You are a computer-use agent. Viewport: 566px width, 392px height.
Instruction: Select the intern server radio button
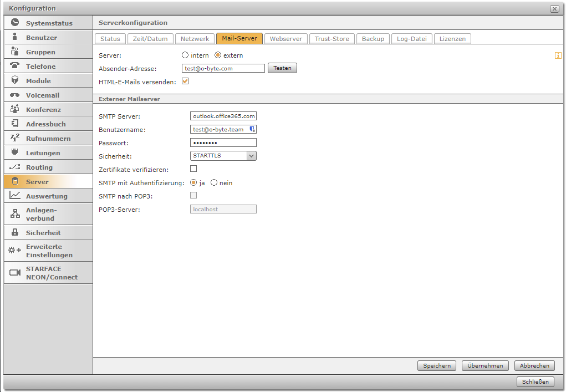(x=185, y=55)
